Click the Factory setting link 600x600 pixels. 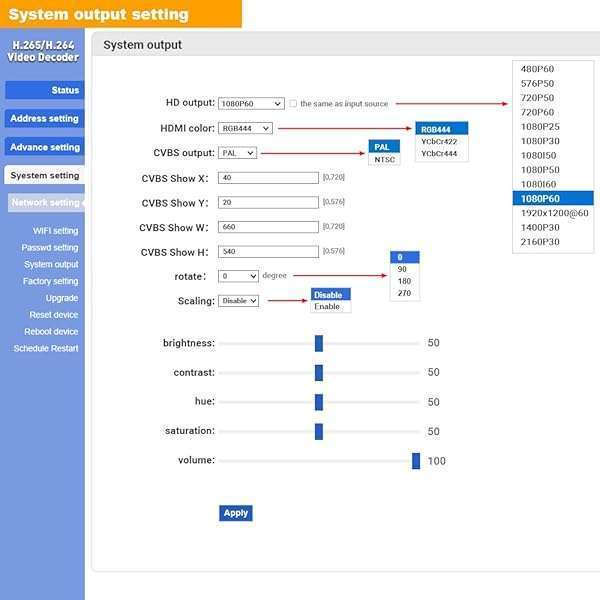pos(51,282)
